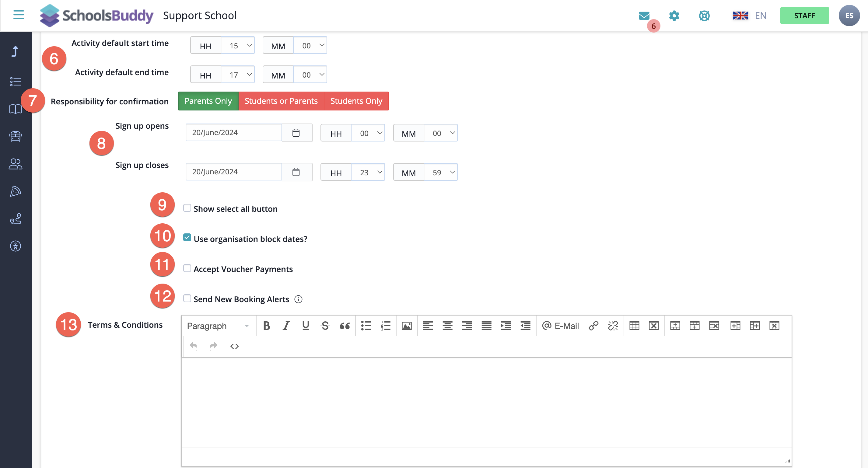Open source code view in editor
Viewport: 868px width, 468px height.
click(235, 346)
